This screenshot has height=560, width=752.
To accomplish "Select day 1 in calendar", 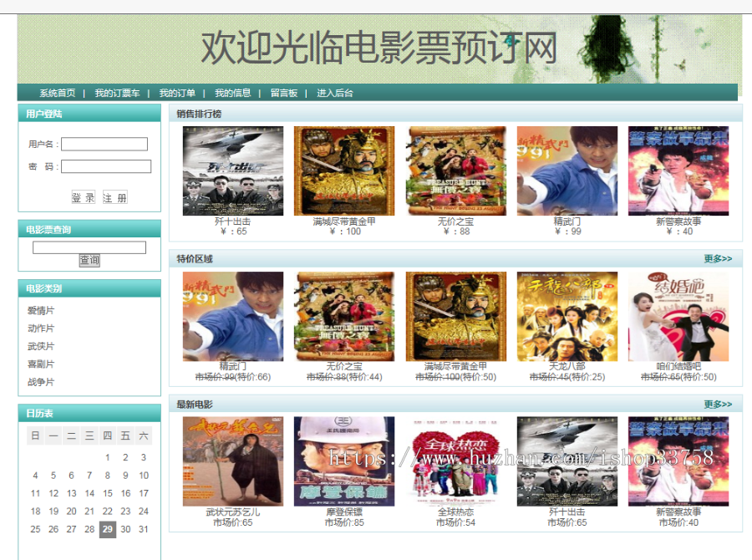I will pos(108,457).
